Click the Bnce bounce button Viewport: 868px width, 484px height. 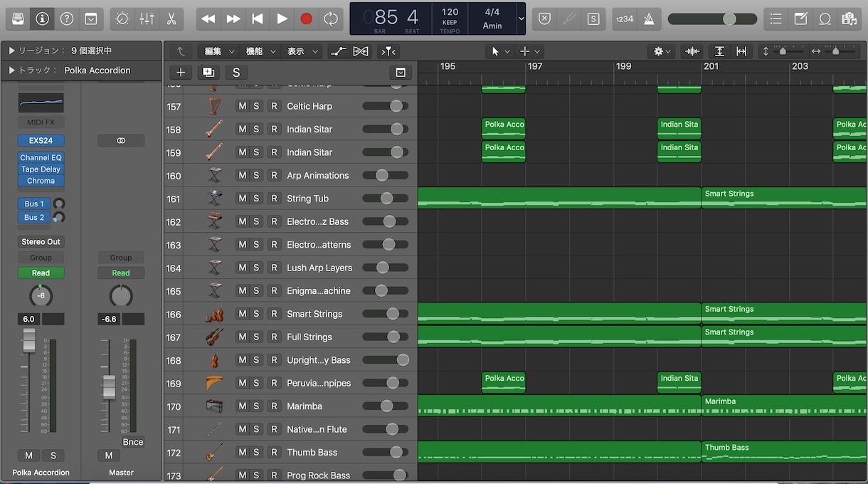point(133,442)
